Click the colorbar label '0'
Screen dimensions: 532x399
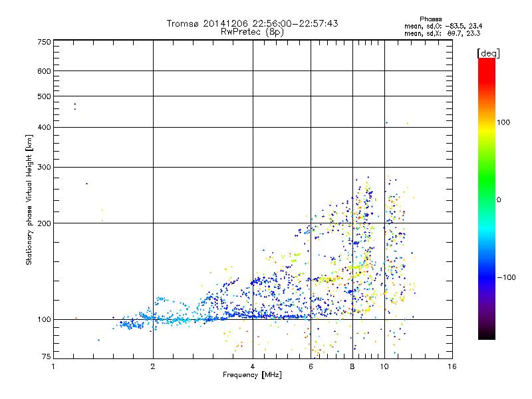point(498,199)
